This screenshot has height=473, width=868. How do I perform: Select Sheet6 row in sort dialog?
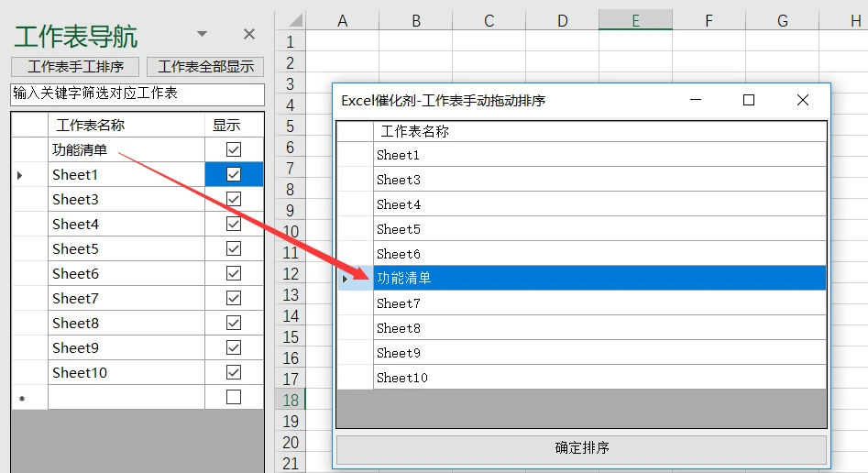tap(599, 254)
